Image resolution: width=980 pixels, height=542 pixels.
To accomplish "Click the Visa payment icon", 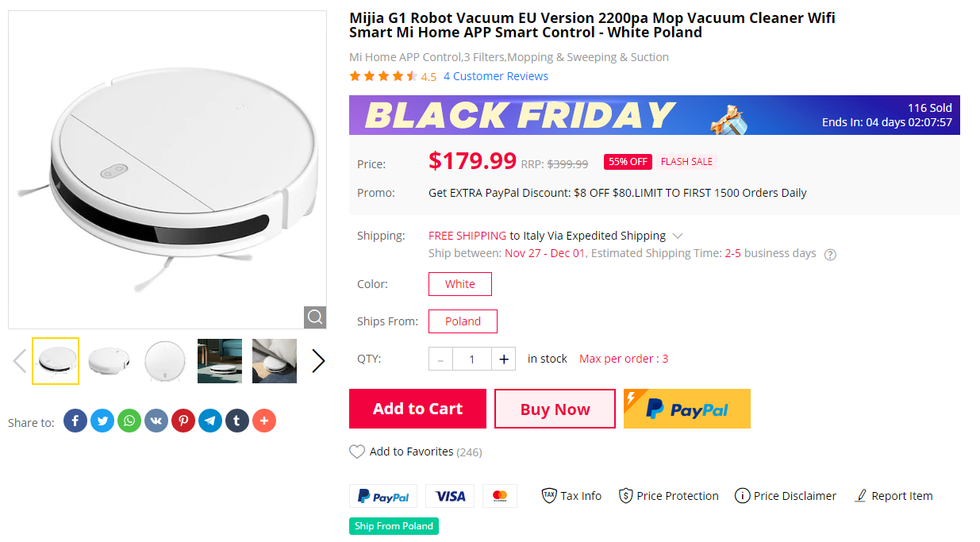I will point(450,495).
